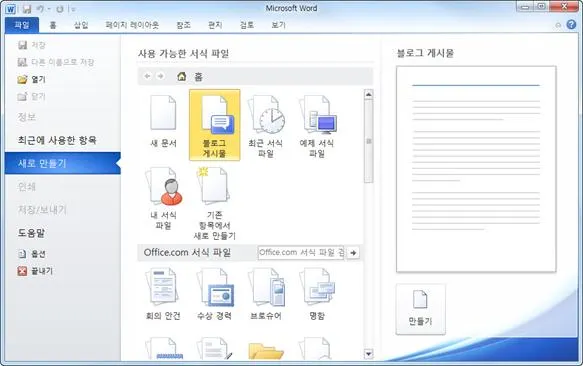Switch to the 홈 ribbon tab
The height and width of the screenshot is (366, 583).
[53, 25]
